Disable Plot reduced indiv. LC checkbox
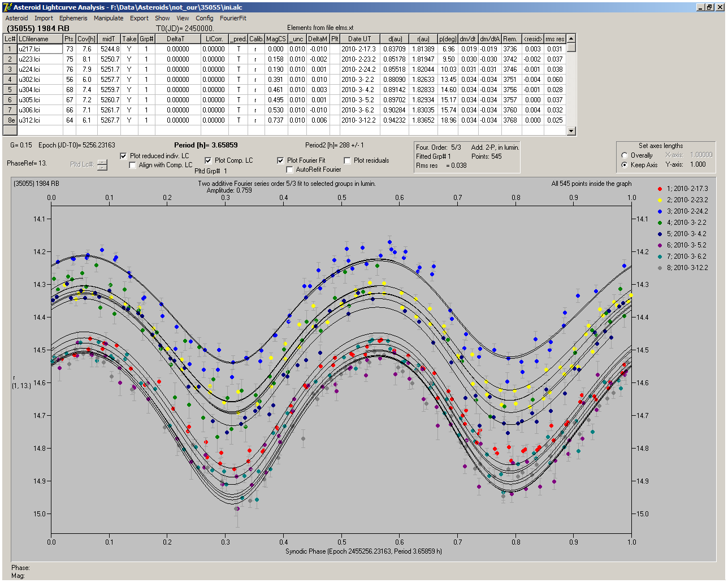 pos(124,156)
